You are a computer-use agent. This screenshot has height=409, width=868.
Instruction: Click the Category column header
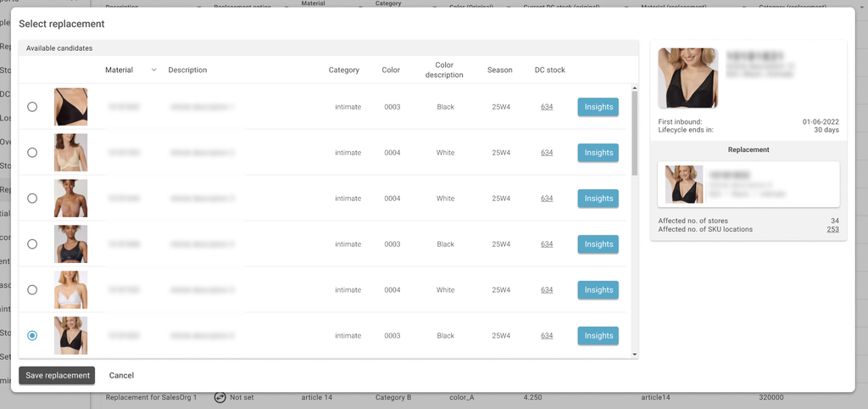344,70
